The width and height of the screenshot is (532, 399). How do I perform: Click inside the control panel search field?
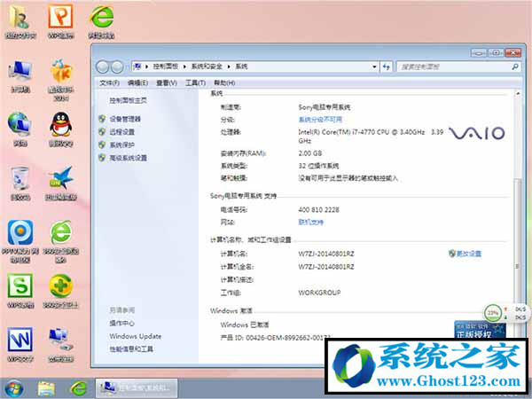click(x=455, y=66)
